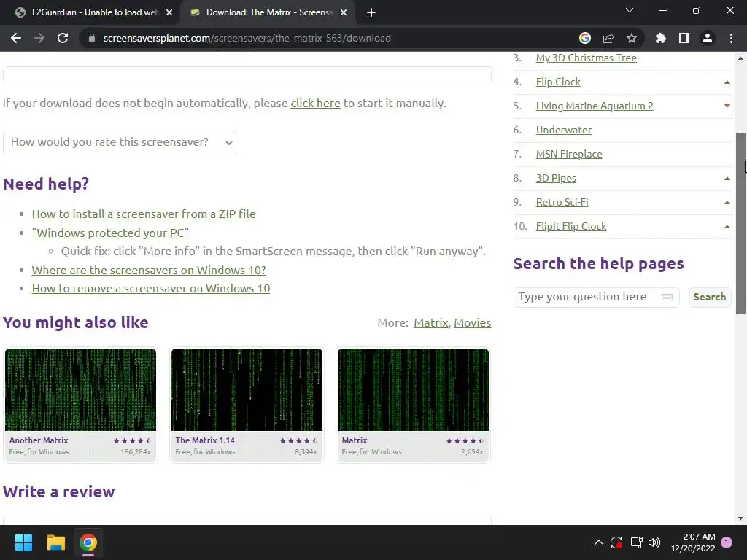This screenshot has width=747, height=560.
Task: Open Windows Start menu
Action: (23, 542)
